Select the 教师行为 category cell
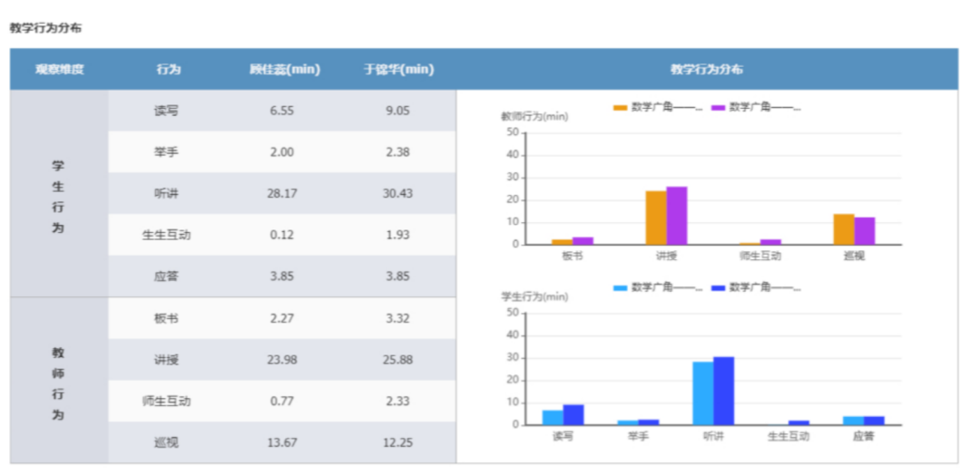The height and width of the screenshot is (475, 980). (59, 381)
